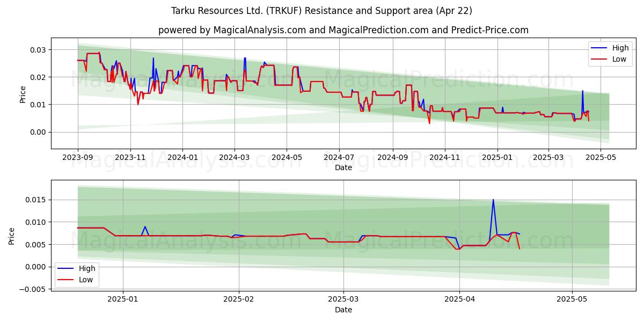644x322 pixels.
Task: Click the '0.02' price tick label
Action: tap(38, 77)
